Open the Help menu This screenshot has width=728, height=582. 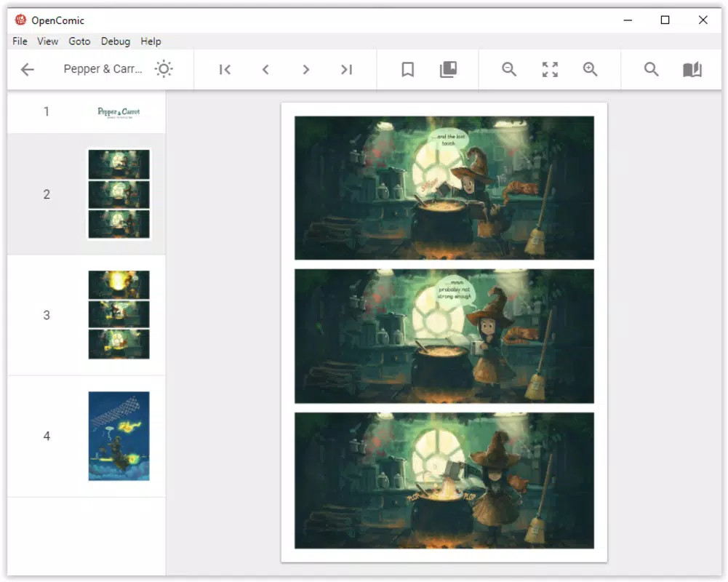151,41
